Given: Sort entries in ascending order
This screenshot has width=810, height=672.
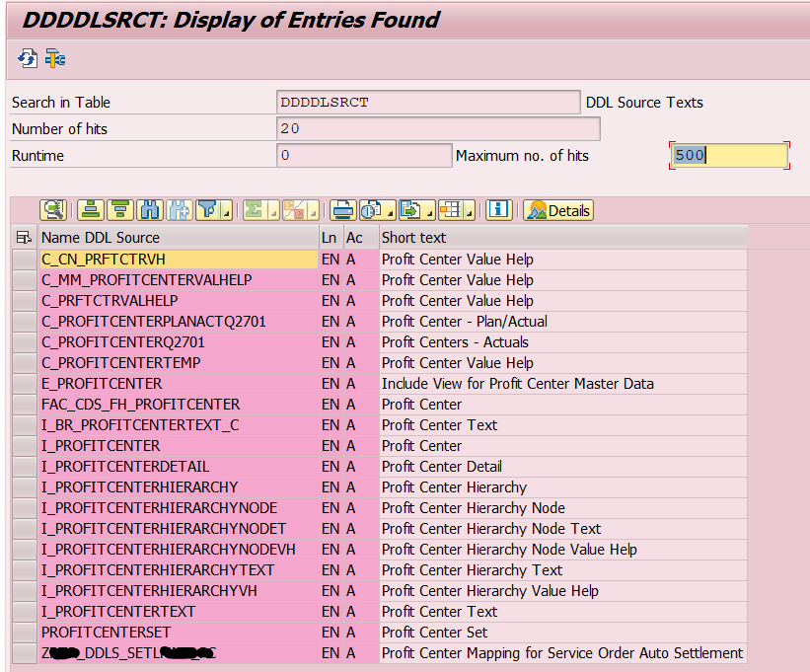Looking at the screenshot, I should tap(90, 210).
